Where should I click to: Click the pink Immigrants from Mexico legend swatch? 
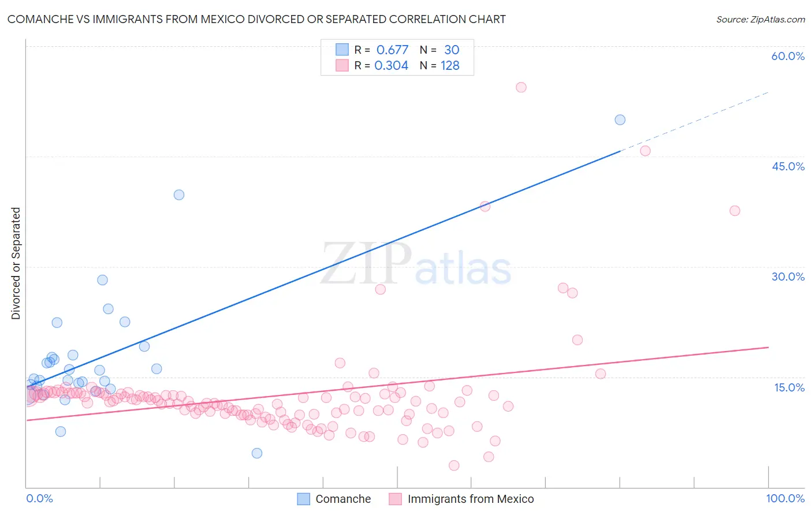(x=395, y=499)
